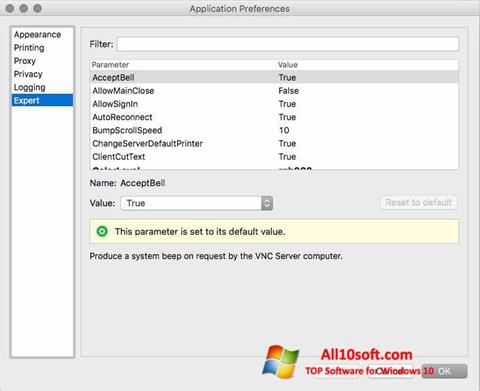Click inside the Filter text field
The width and height of the screenshot is (480, 391).
coord(288,44)
